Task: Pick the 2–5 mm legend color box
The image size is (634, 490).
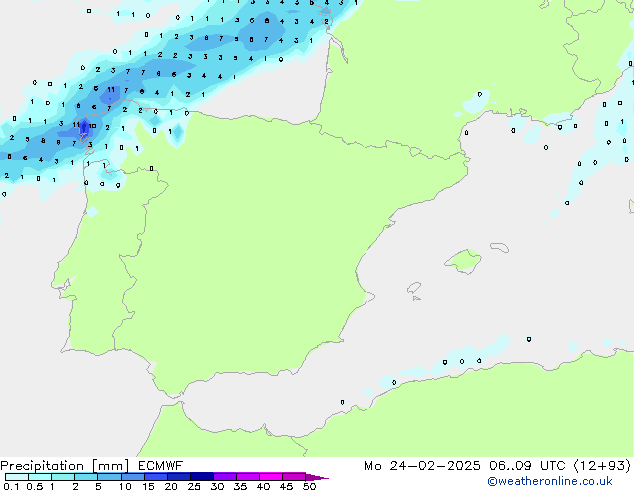Action: click(x=86, y=477)
